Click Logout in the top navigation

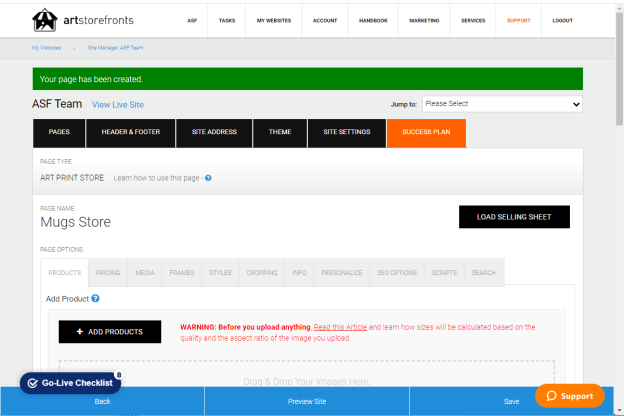pos(562,20)
